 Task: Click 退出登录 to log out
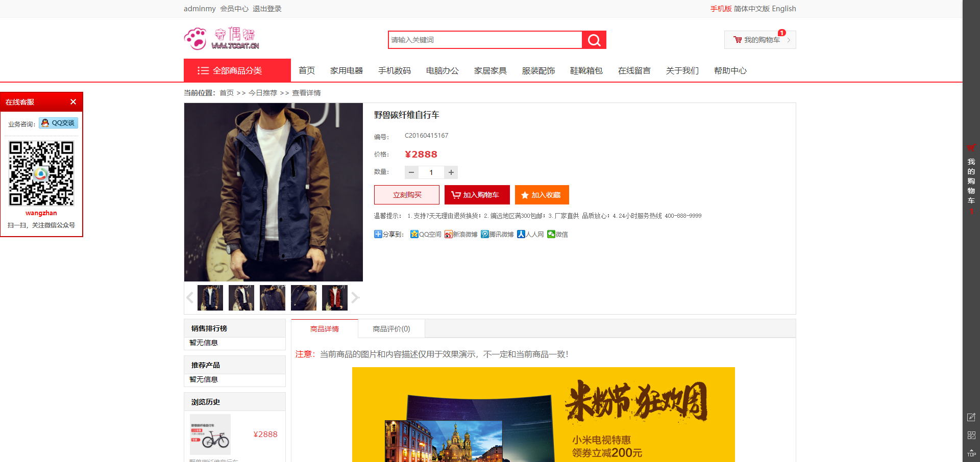[x=267, y=9]
